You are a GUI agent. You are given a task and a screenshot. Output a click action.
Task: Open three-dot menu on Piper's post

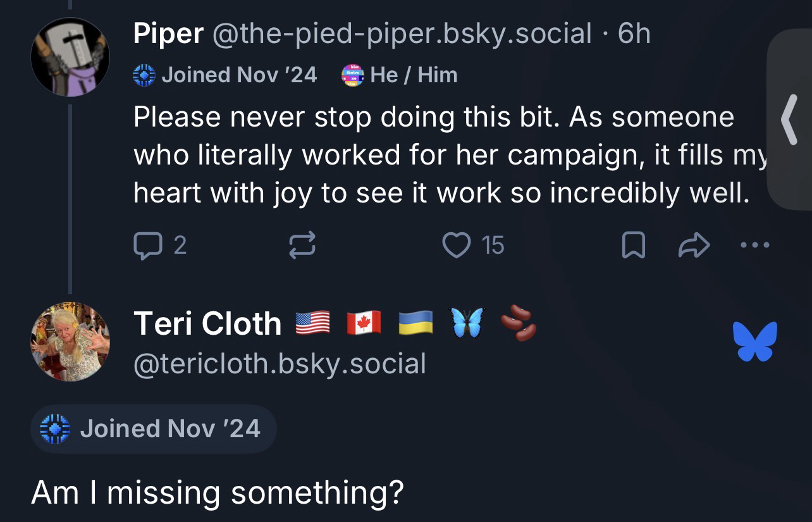pyautogui.click(x=755, y=245)
